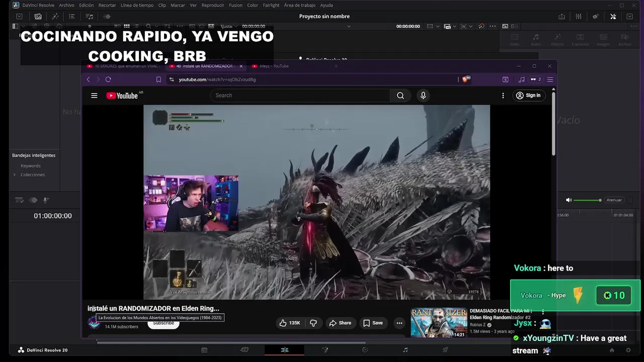Open the Media page icon in bottom bar
Viewport: 644px width, 362px height.
[x=204, y=350]
